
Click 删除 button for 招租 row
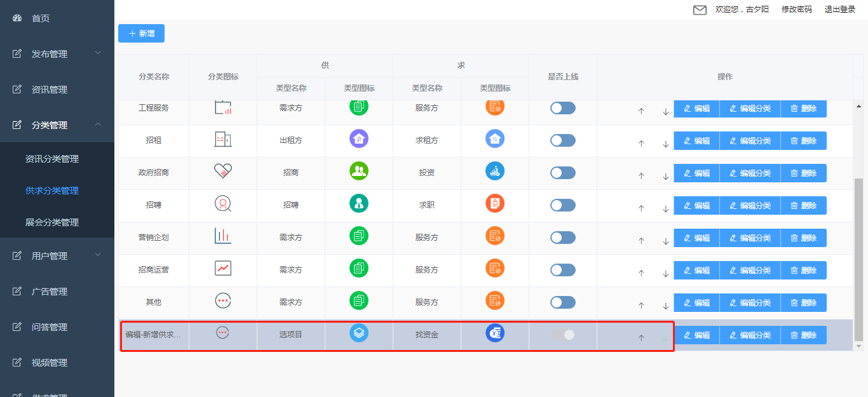click(x=803, y=140)
